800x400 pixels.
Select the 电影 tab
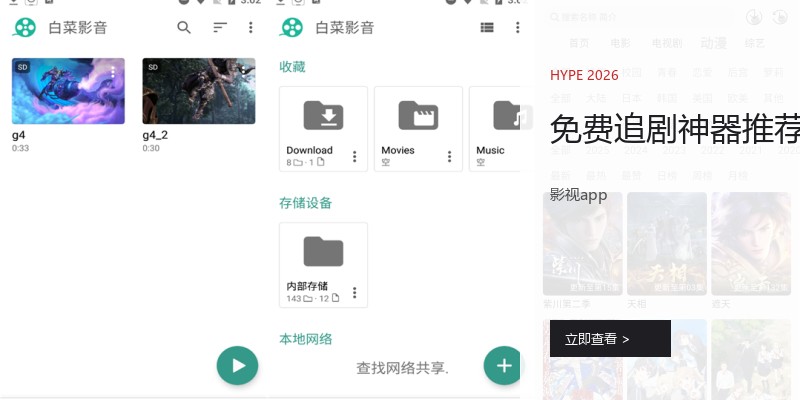pyautogui.click(x=620, y=43)
